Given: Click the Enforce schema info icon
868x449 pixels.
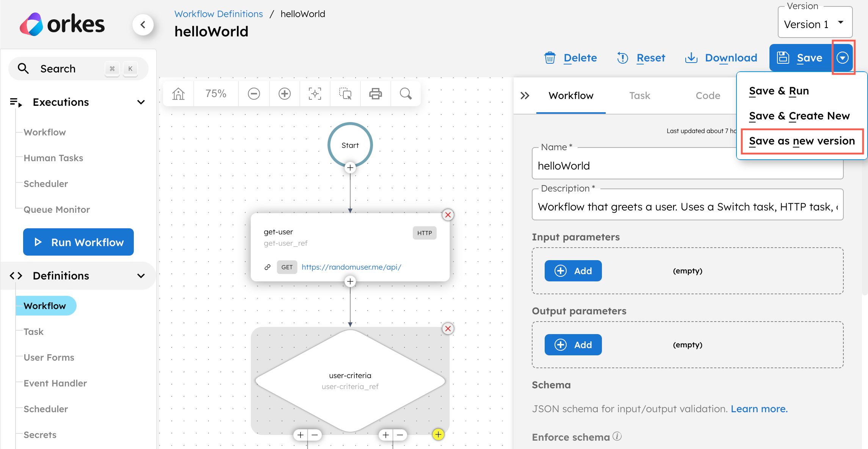Looking at the screenshot, I should 617,436.
